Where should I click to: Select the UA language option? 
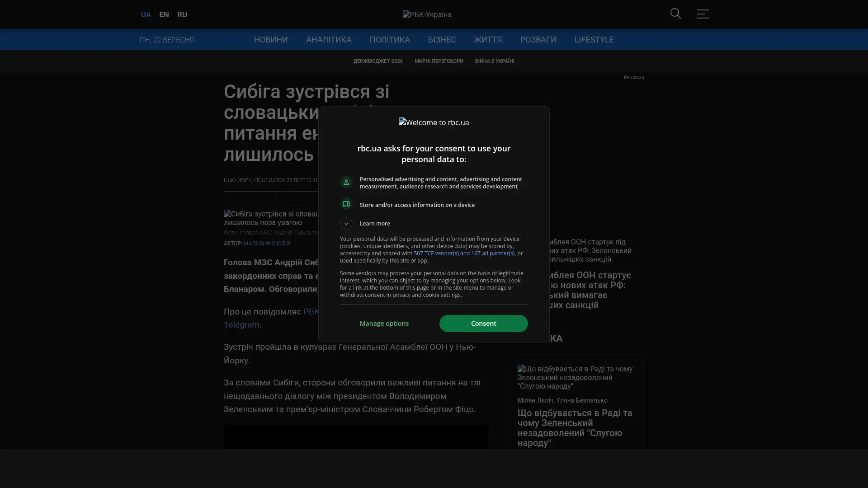pyautogui.click(x=146, y=14)
